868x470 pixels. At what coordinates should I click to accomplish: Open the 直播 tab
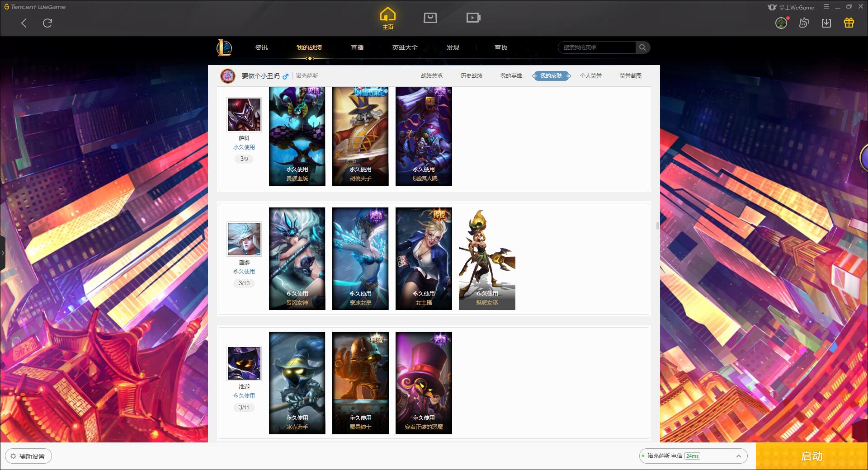click(357, 47)
